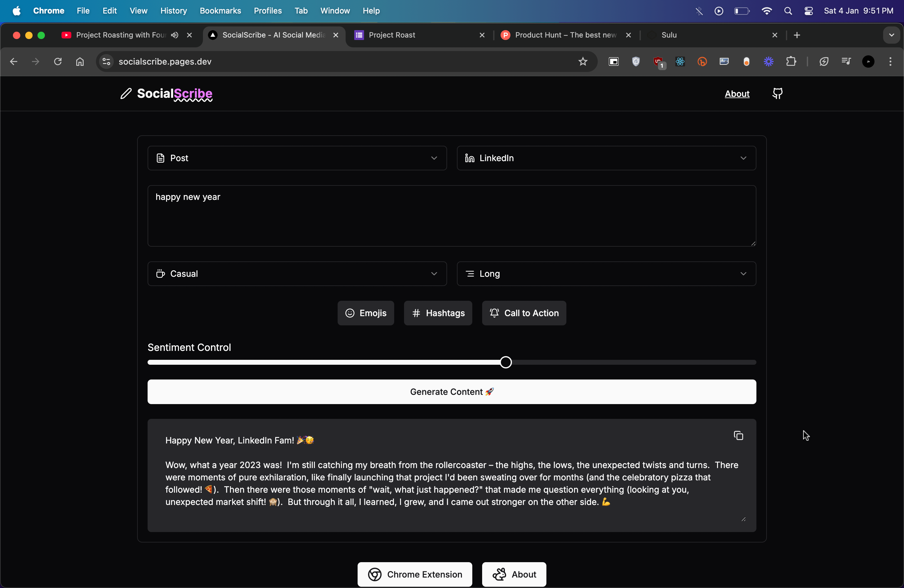
Task: Toggle the Emojis option
Action: (365, 313)
